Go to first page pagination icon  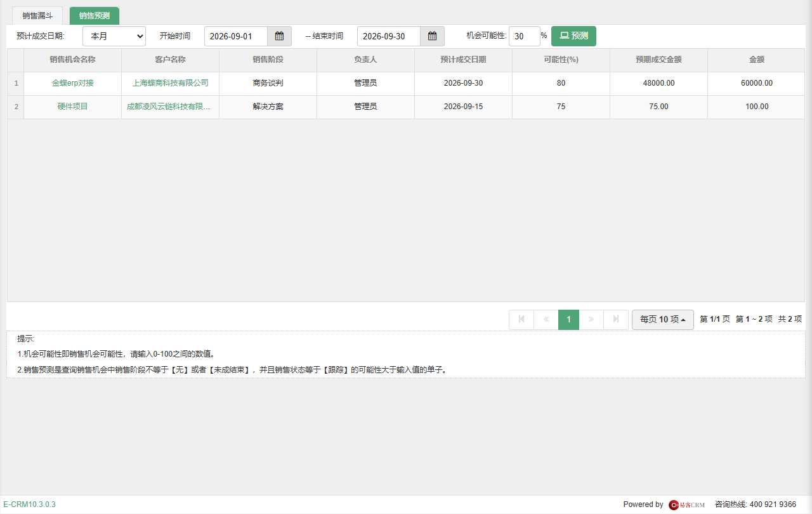(x=521, y=319)
